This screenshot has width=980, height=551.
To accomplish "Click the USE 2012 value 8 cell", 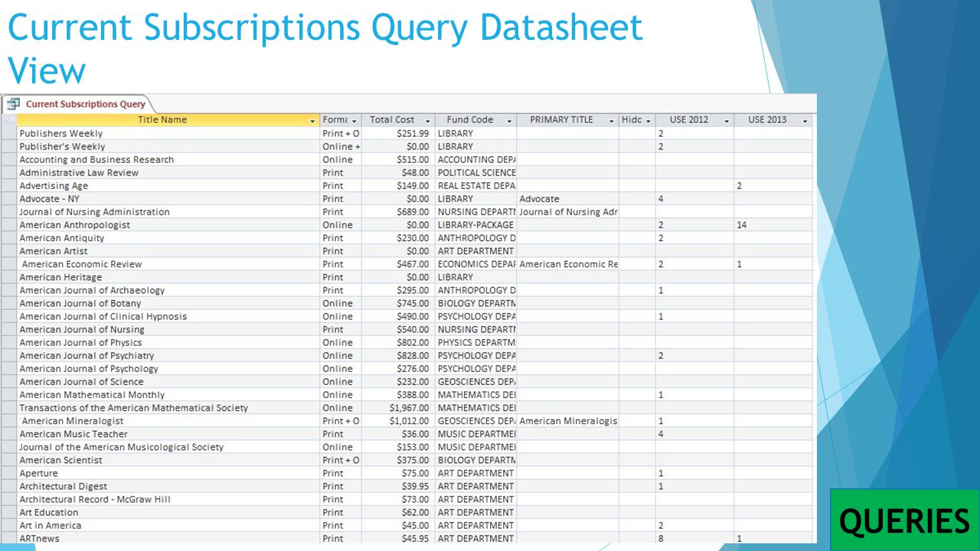I will point(694,538).
